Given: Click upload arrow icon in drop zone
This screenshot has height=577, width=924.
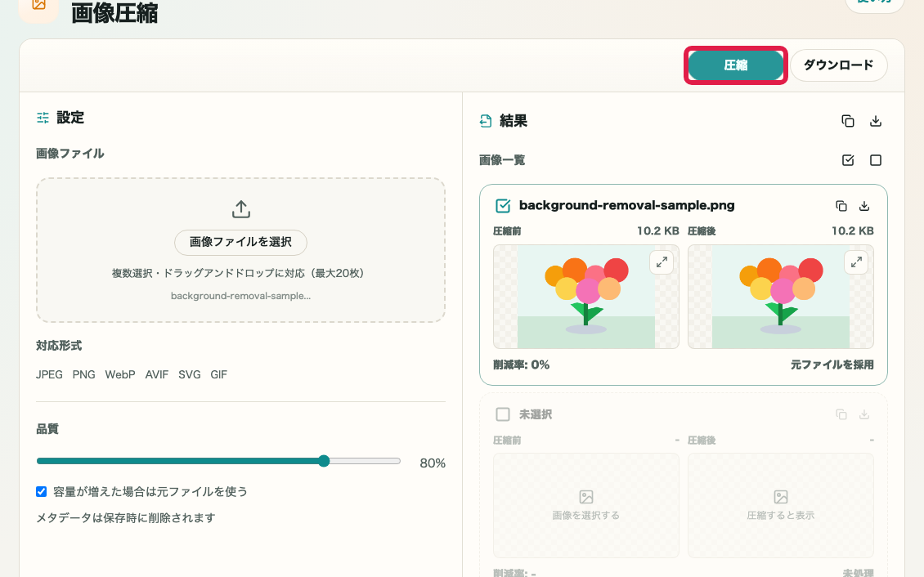Looking at the screenshot, I should [241, 209].
